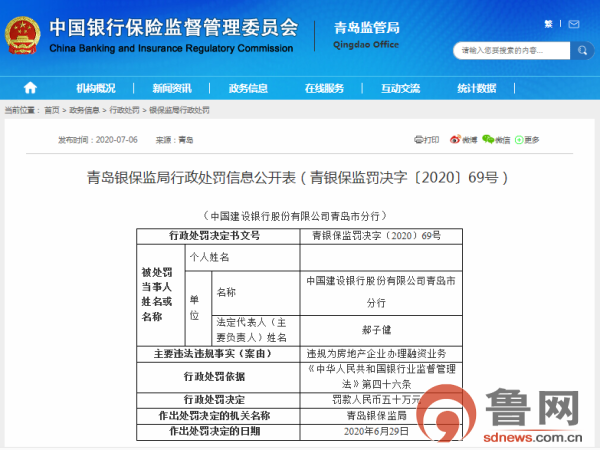Viewport: 600px width, 450px height.
Task: Click the 青岛监管局 office title
Action: click(366, 28)
